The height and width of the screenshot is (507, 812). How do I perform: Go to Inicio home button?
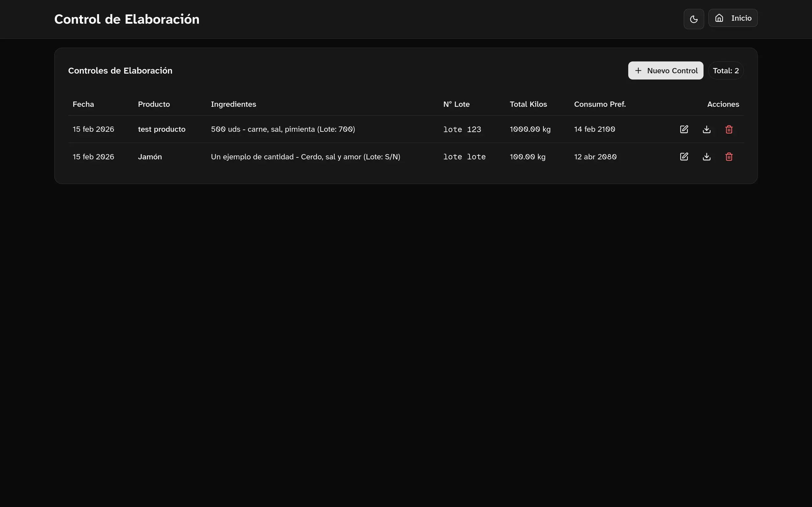pos(733,18)
